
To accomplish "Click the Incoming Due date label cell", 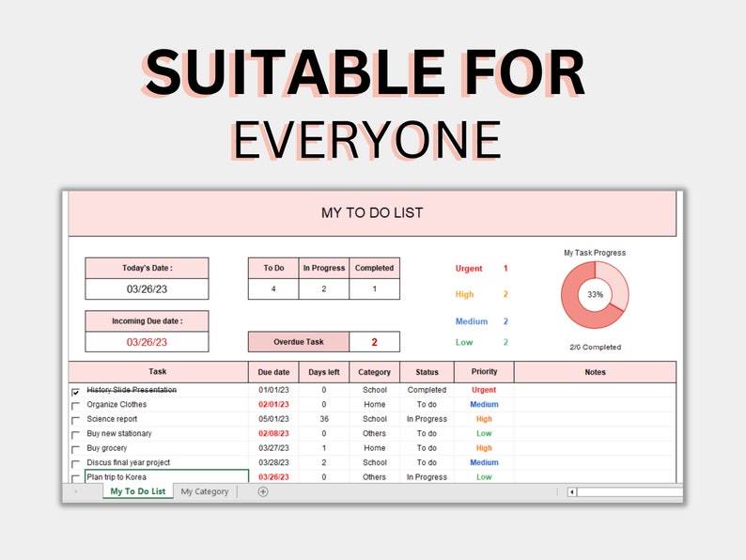I will (147, 321).
